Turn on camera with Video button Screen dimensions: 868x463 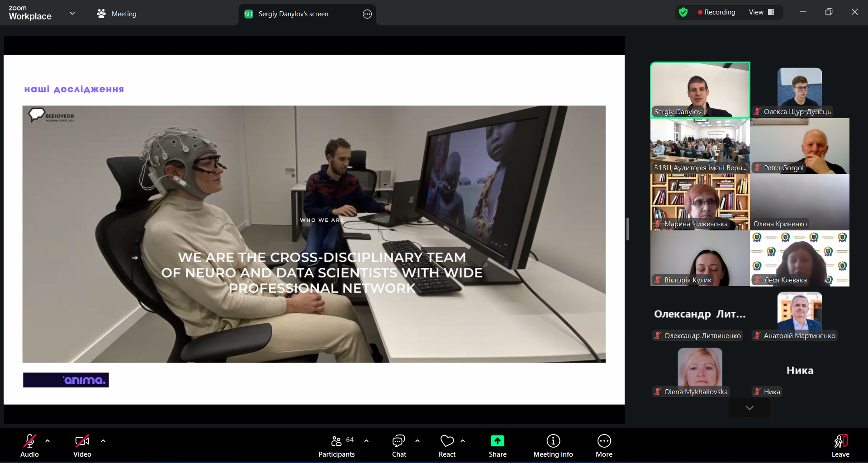point(82,441)
